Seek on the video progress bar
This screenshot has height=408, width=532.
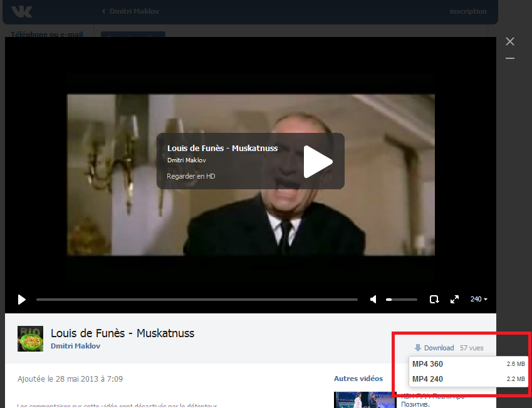click(x=197, y=300)
